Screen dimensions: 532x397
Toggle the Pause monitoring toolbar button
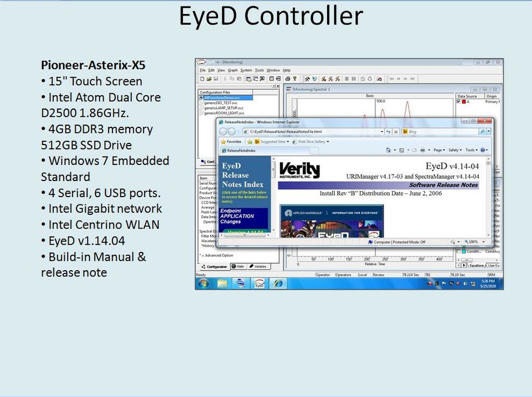pos(354,78)
